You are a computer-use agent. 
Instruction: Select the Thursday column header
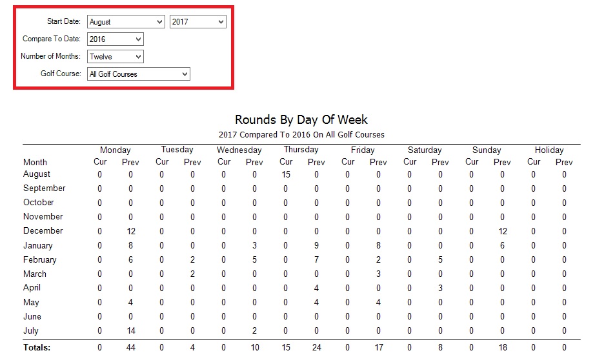301,150
